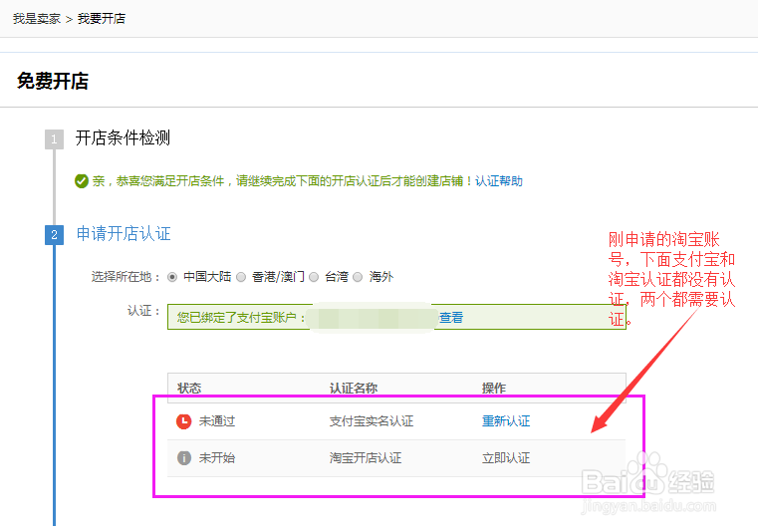Click the 操作 column header

point(494,389)
